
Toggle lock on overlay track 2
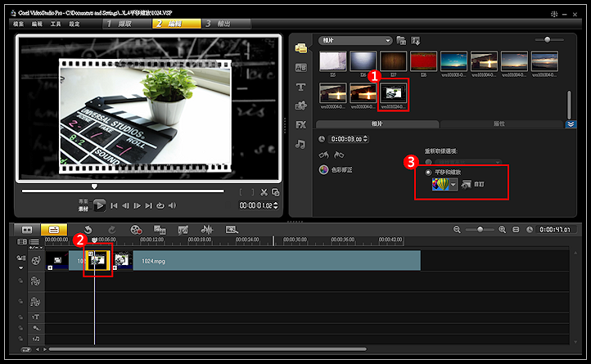(20, 302)
